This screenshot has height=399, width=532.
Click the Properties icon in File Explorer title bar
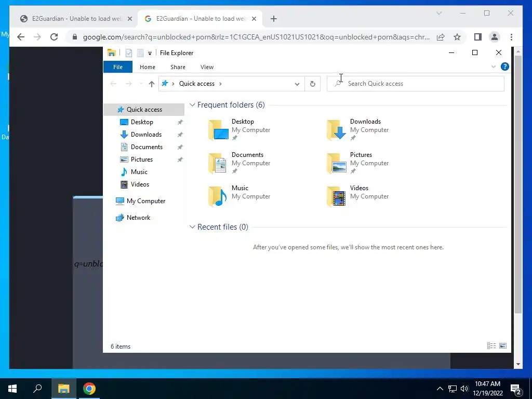click(129, 53)
